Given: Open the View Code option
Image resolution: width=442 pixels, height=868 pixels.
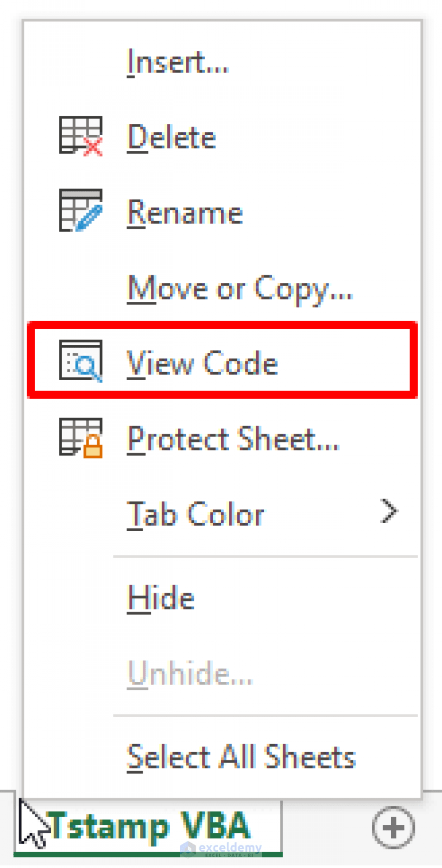Looking at the screenshot, I should coord(202,363).
